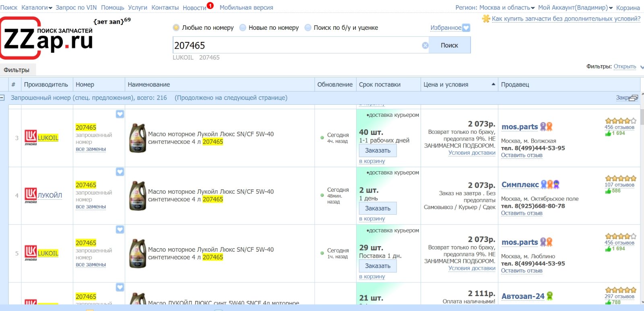Click the LUKOIL brand logo in row 3
This screenshot has width=644, height=311.
tap(31, 137)
